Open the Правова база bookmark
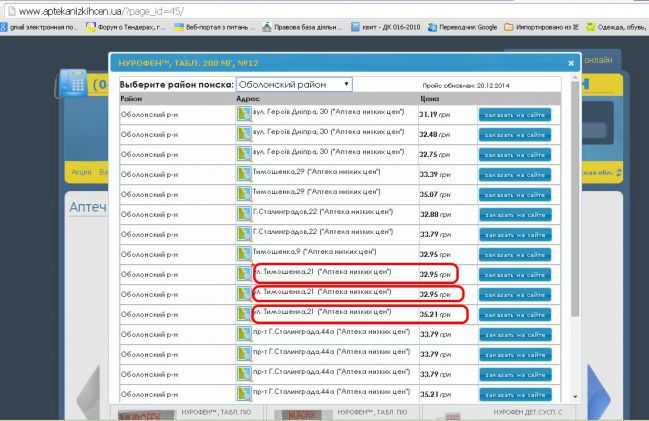Screen dimensions: 649x421 click(x=303, y=27)
